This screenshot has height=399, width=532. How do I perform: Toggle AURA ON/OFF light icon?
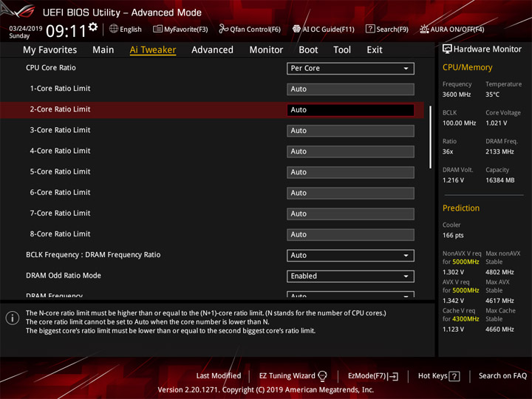pyautogui.click(x=424, y=29)
